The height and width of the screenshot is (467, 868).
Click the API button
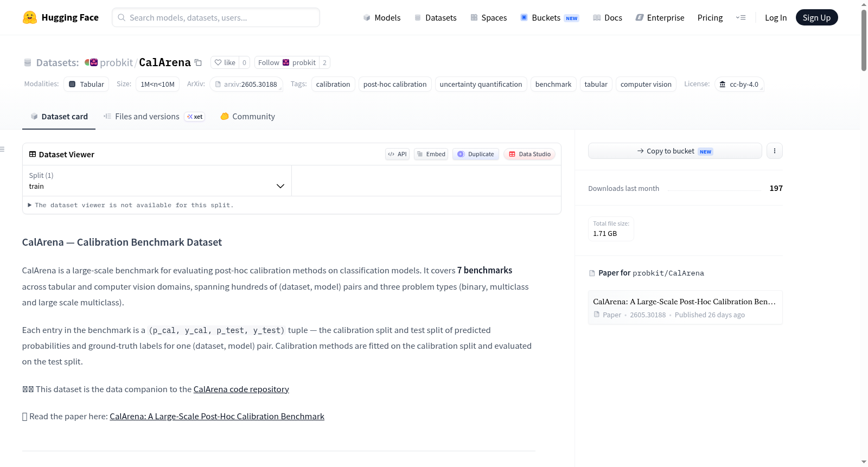point(397,154)
